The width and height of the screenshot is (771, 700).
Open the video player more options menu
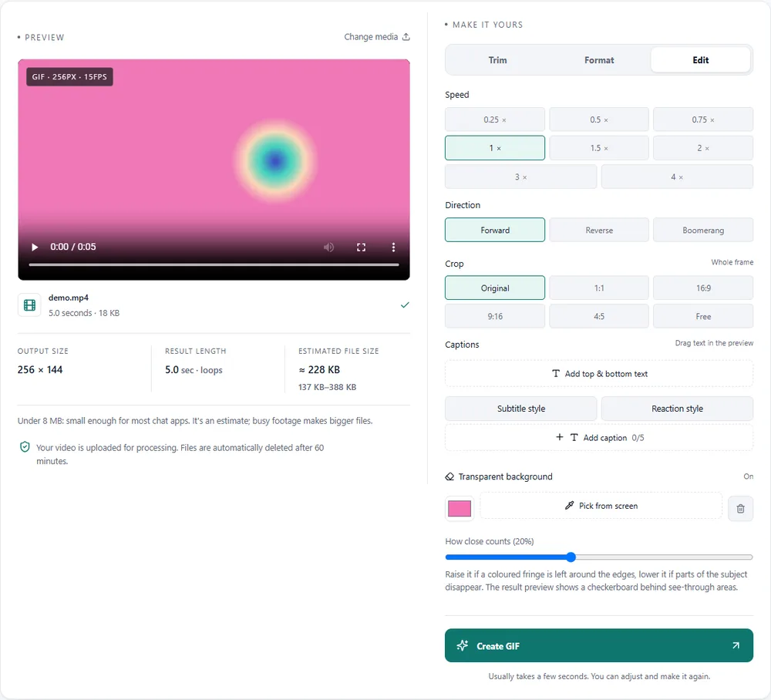393,247
